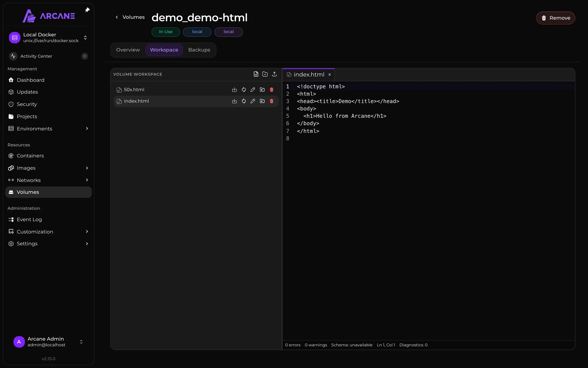Create a new folder in volume workspace

coord(265,74)
